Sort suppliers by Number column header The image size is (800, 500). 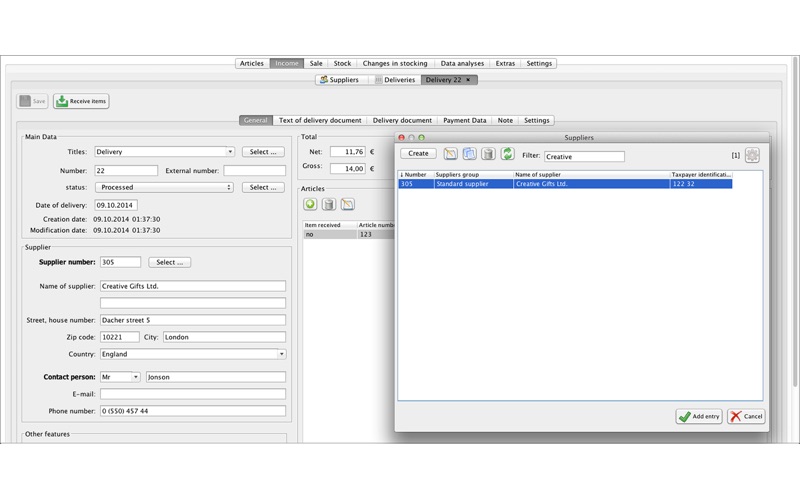tap(416, 174)
